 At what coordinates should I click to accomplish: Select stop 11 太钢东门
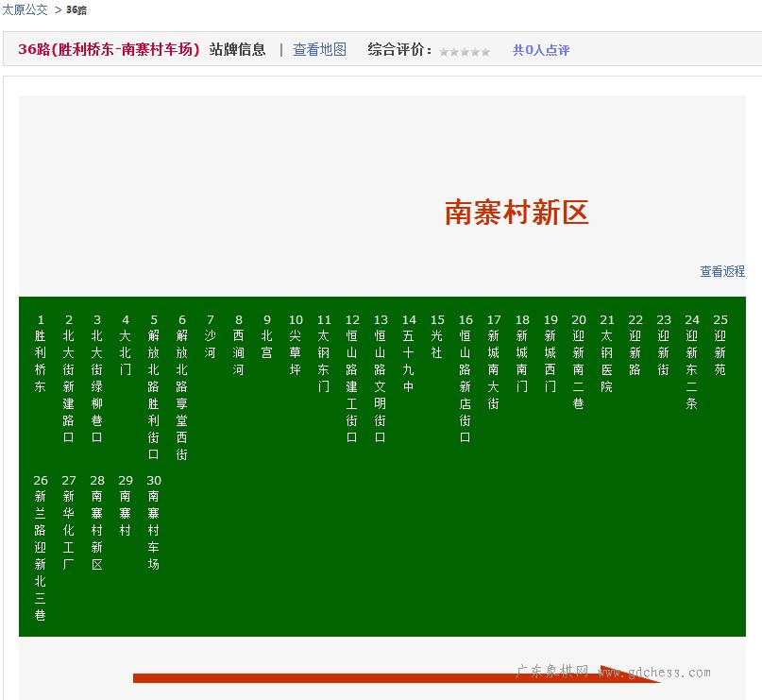324,353
